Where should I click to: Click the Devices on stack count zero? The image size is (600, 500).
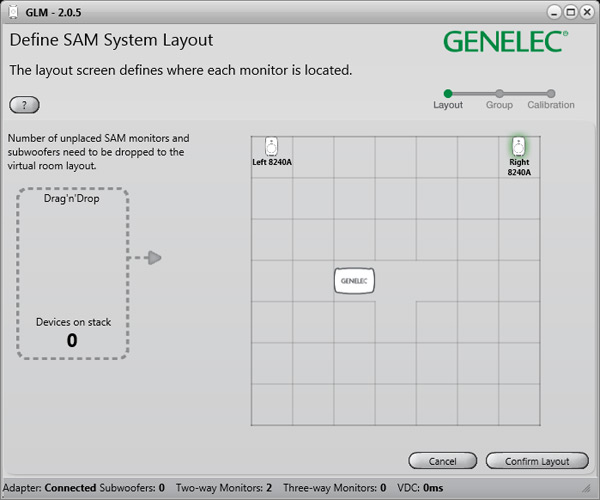coord(72,340)
